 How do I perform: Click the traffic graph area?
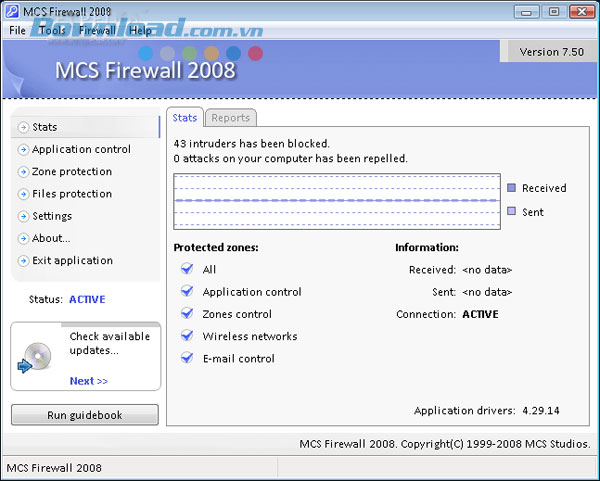click(335, 200)
